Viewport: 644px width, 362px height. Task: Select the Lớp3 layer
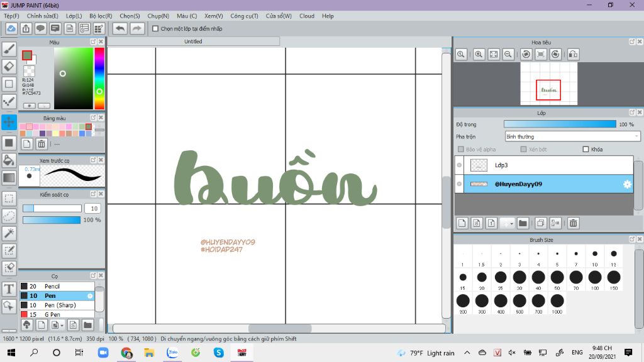(548, 165)
